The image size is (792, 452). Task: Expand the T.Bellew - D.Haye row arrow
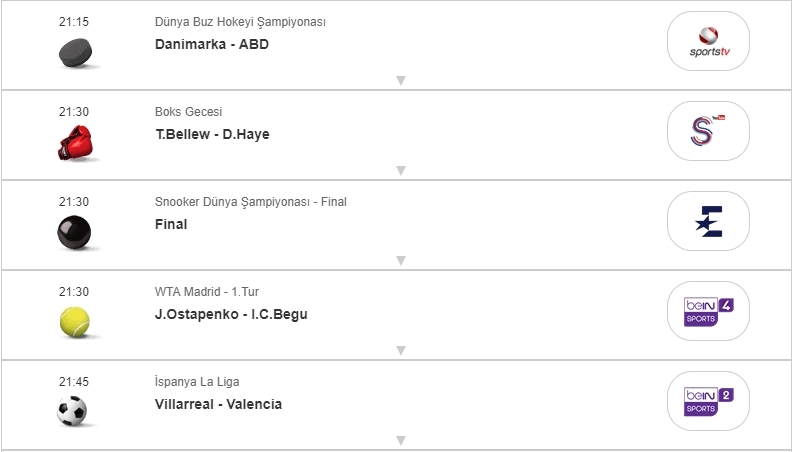tap(400, 170)
